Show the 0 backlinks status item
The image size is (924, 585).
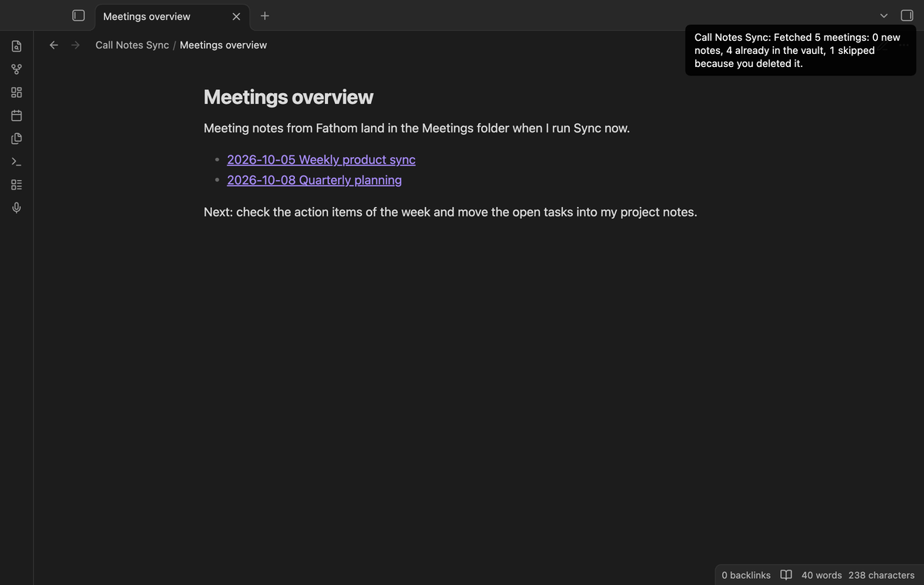(x=746, y=575)
